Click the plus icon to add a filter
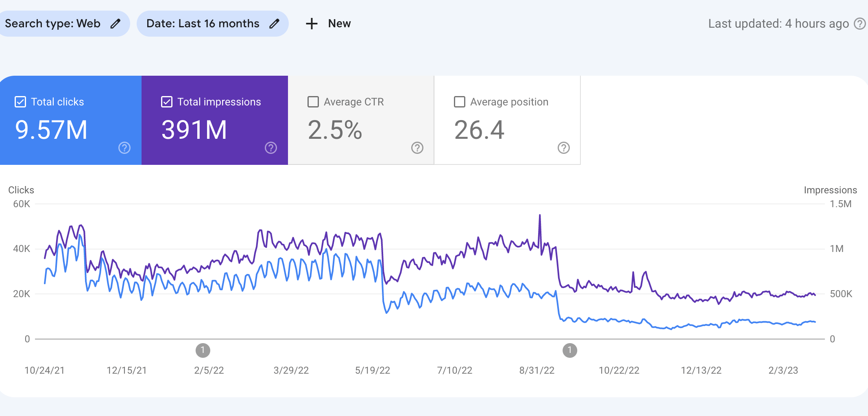The height and width of the screenshot is (416, 868). pos(312,24)
